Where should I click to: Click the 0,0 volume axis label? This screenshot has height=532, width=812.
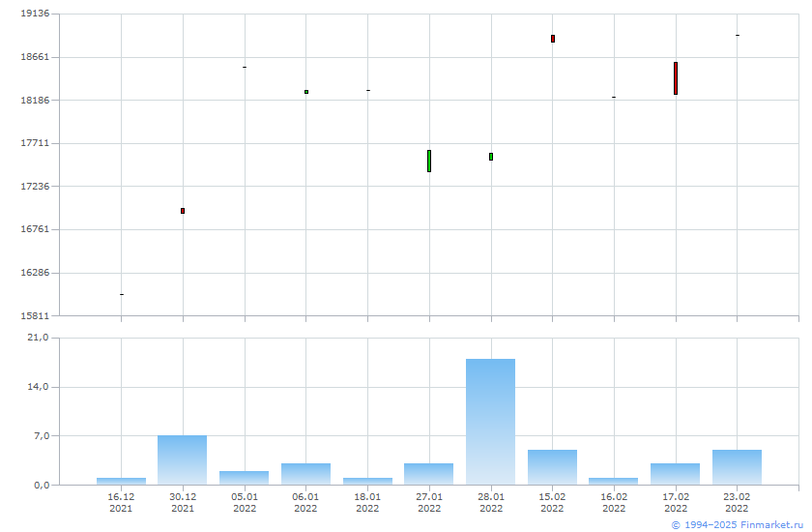(42, 486)
